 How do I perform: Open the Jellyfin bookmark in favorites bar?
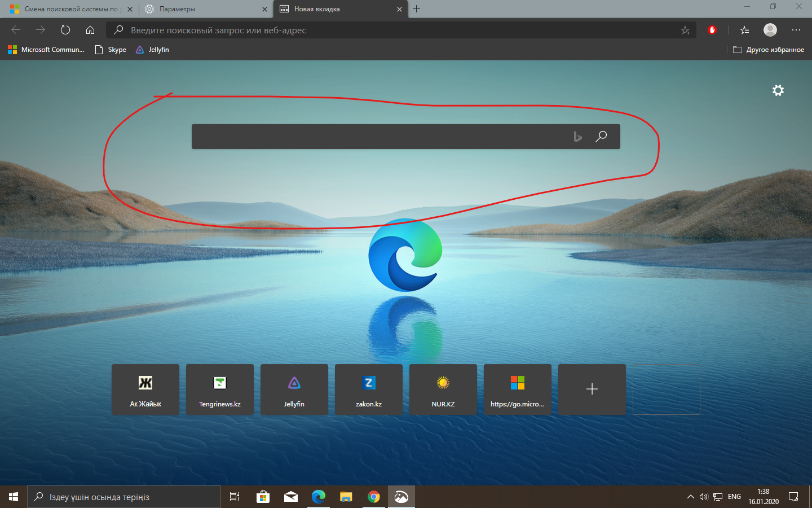(x=152, y=50)
